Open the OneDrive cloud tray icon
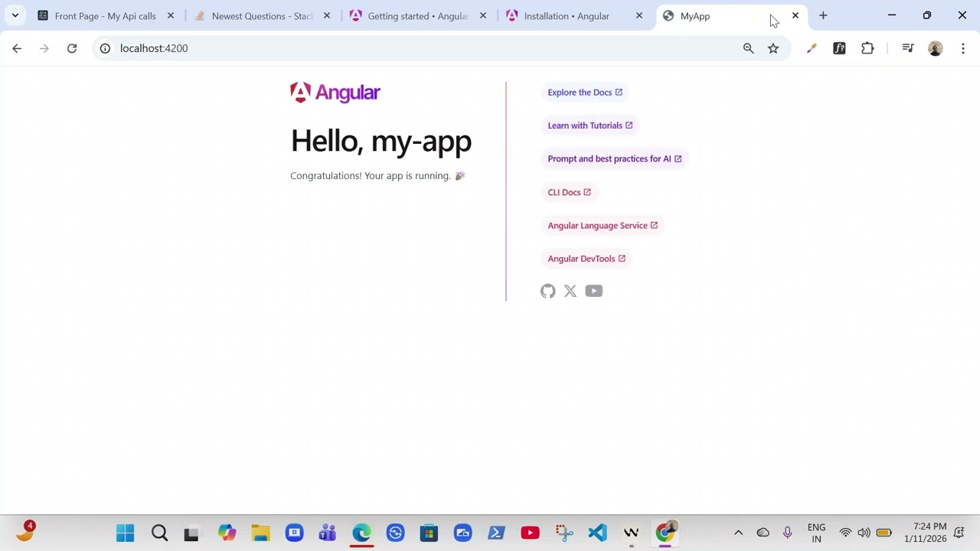This screenshot has height=551, width=980. (763, 533)
